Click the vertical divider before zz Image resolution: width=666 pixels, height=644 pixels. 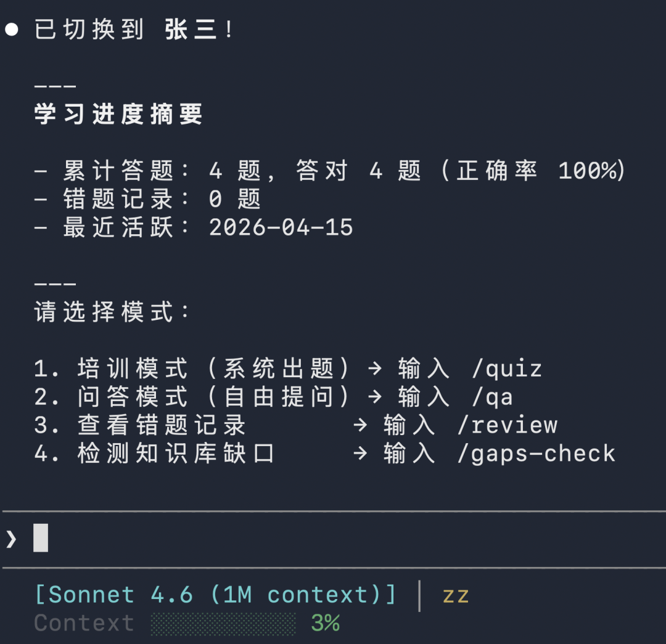click(x=420, y=595)
